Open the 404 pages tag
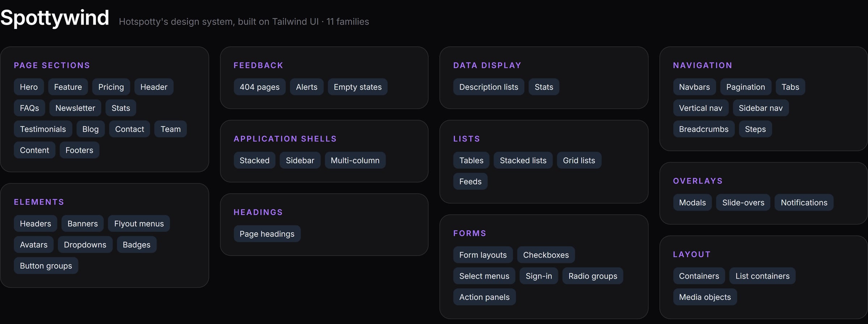Screen dimensions: 868x324 [x=260, y=87]
